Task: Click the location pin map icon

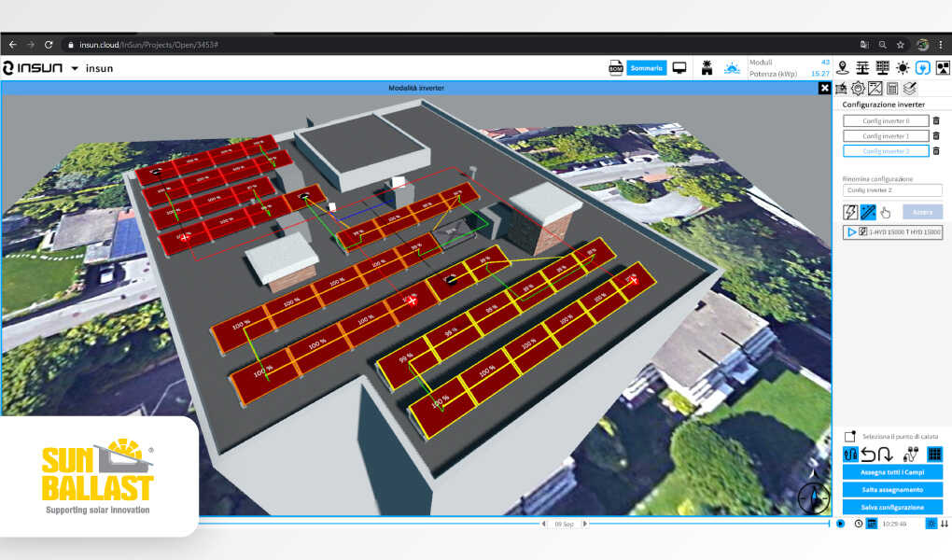Action: pyautogui.click(x=843, y=67)
